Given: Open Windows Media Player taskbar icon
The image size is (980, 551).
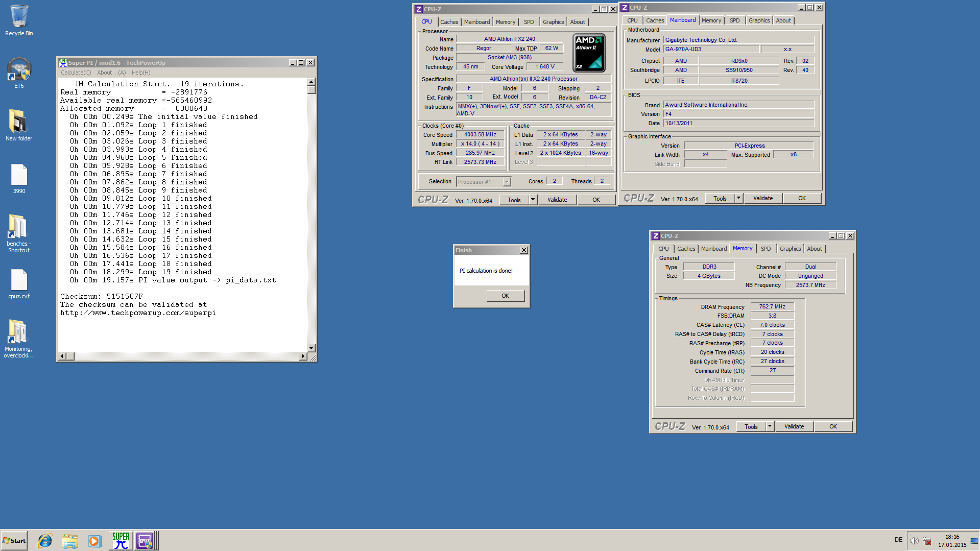Looking at the screenshot, I should click(x=94, y=540).
